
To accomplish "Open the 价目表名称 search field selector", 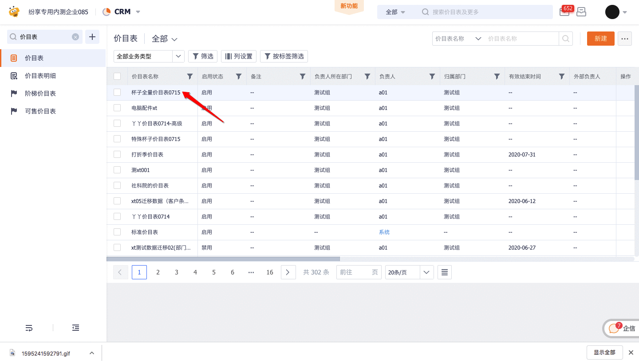I will (458, 39).
